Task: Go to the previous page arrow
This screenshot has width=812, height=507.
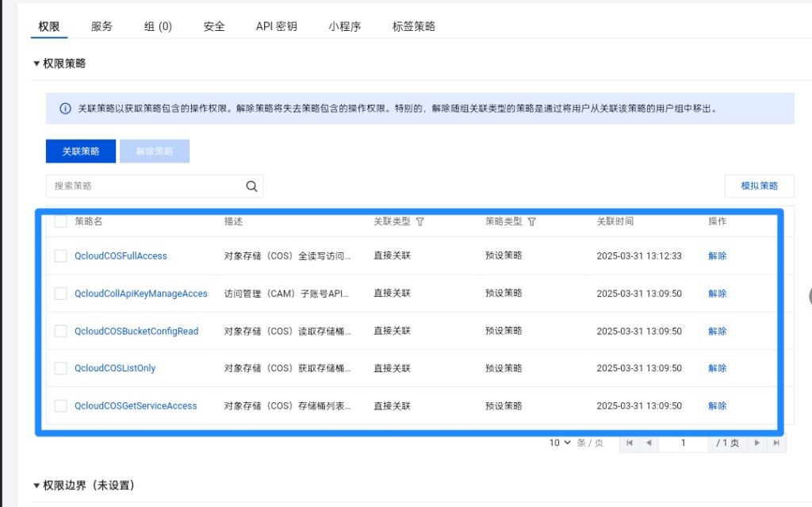Action: [649, 443]
